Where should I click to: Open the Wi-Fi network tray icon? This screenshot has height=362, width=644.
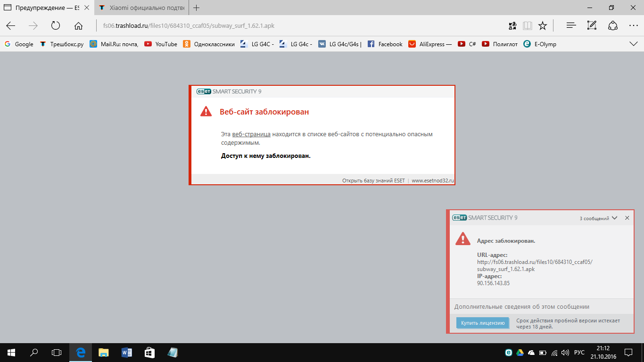coord(554,352)
